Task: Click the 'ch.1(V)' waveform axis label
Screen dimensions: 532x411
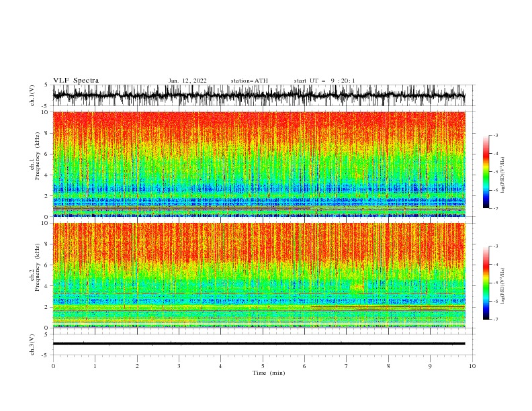Action: [32, 95]
